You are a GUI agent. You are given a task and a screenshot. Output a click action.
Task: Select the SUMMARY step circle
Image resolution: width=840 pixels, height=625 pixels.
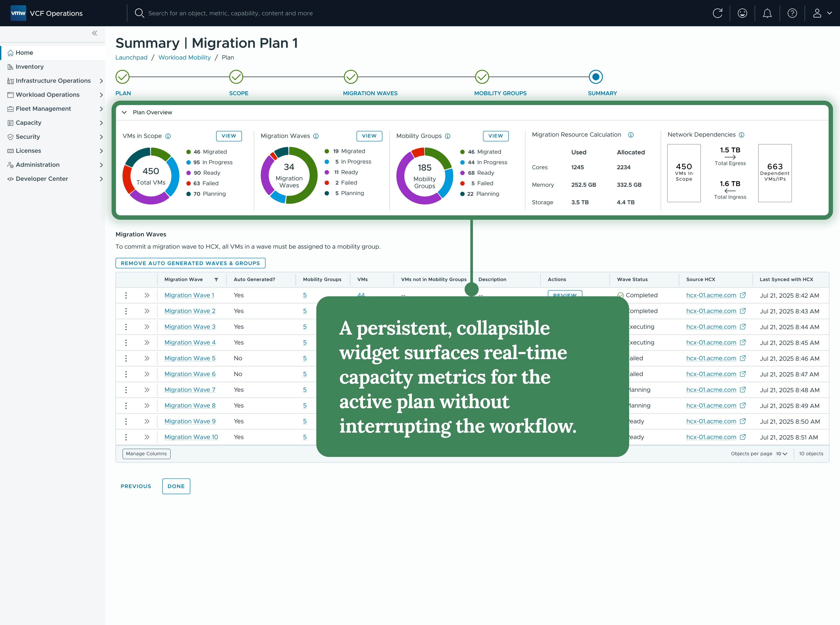tap(595, 77)
